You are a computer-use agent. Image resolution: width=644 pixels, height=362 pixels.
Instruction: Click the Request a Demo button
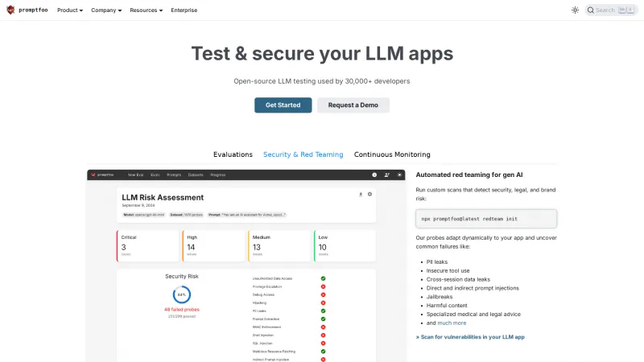pyautogui.click(x=353, y=105)
